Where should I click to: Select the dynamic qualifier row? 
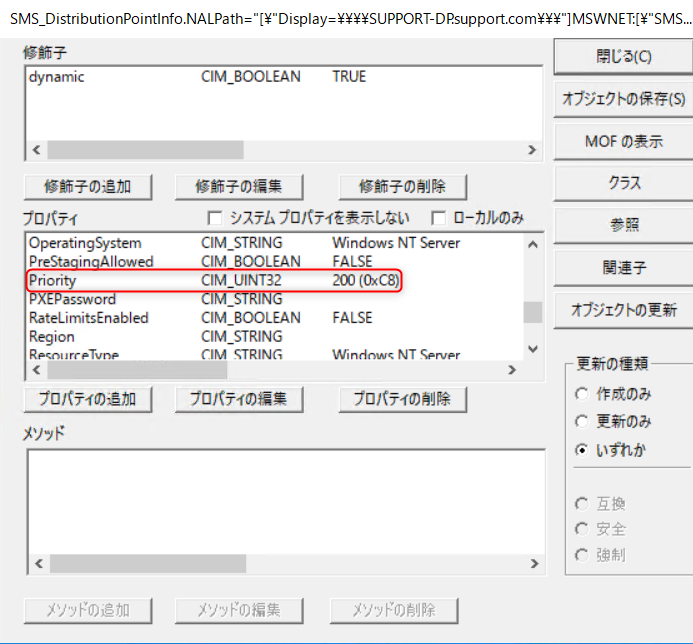[283, 77]
